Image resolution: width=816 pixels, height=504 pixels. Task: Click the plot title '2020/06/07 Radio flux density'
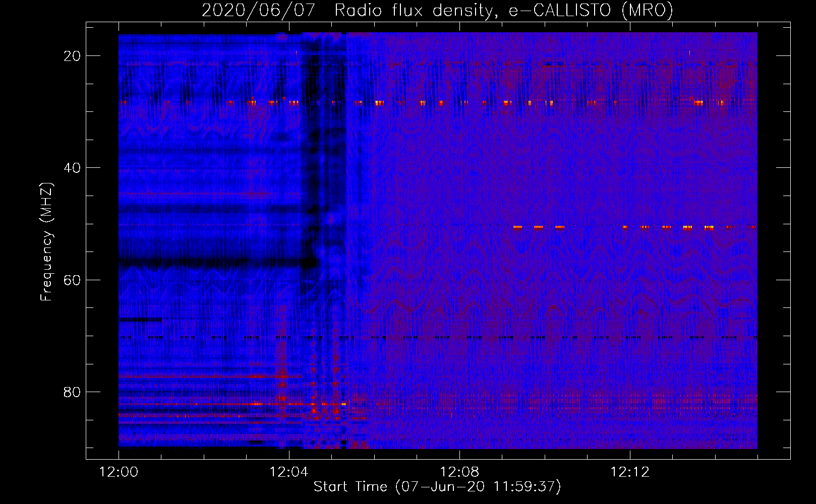click(437, 10)
